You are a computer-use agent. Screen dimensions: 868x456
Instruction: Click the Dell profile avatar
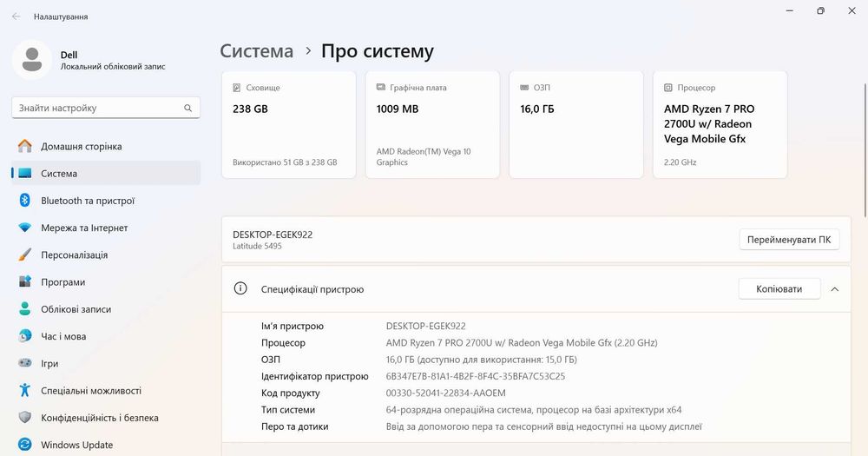(x=32, y=59)
